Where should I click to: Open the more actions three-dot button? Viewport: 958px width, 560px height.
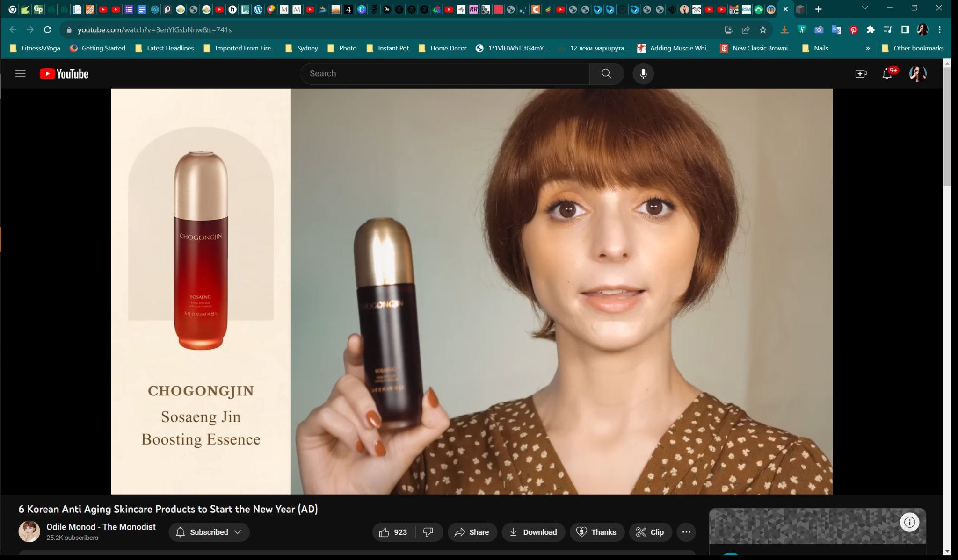(x=686, y=532)
